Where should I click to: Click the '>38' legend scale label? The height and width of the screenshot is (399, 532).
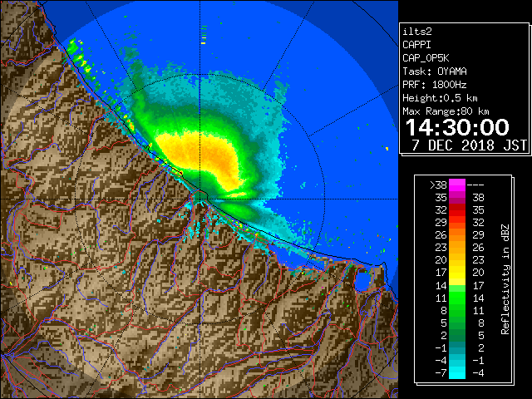(438, 185)
